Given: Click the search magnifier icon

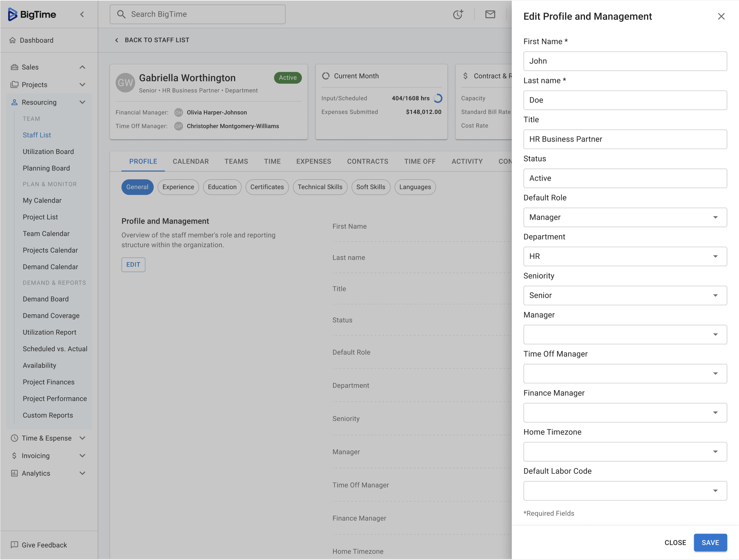Looking at the screenshot, I should 121,15.
